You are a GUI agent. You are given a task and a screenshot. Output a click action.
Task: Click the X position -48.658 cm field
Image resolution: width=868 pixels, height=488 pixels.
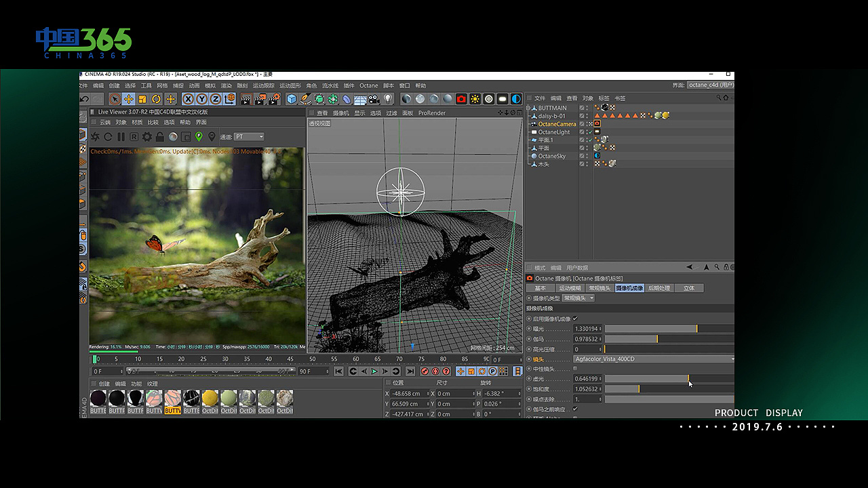tap(408, 393)
